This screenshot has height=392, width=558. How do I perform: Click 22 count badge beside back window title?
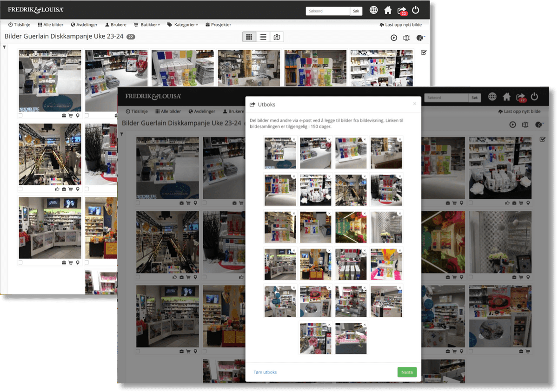(x=131, y=37)
